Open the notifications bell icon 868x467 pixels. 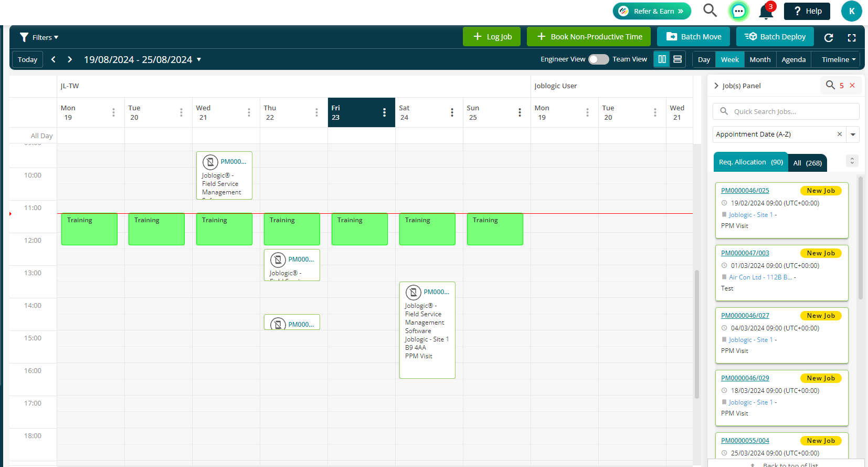(x=766, y=11)
